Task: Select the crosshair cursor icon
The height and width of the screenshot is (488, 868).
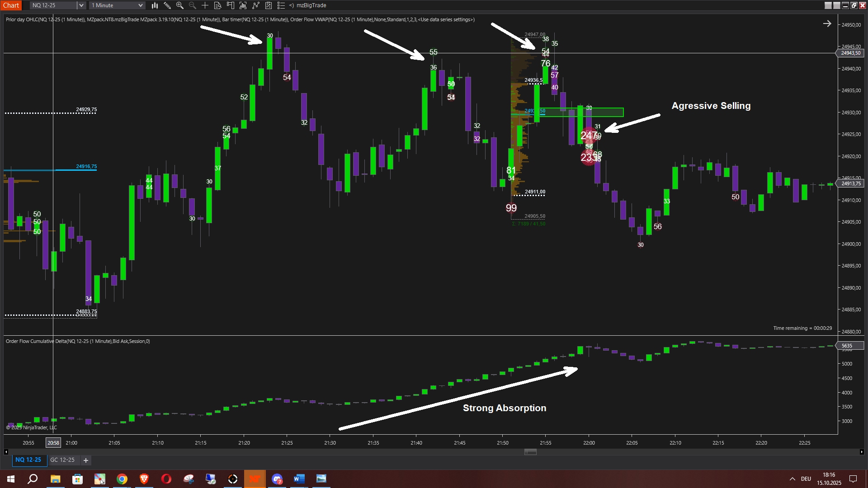Action: 205,5
